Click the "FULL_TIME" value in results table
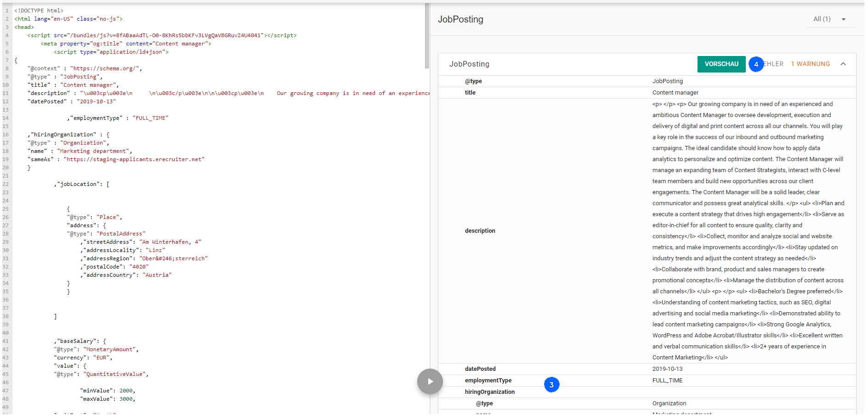Screen dimensions: 868x420 (x=667, y=381)
